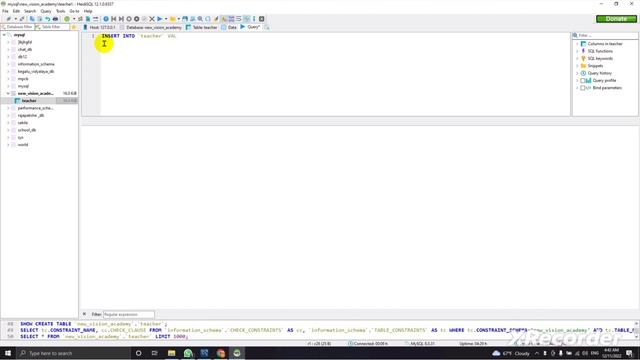640x360 pixels.
Task: Click the taskbar search box
Action: (73, 353)
